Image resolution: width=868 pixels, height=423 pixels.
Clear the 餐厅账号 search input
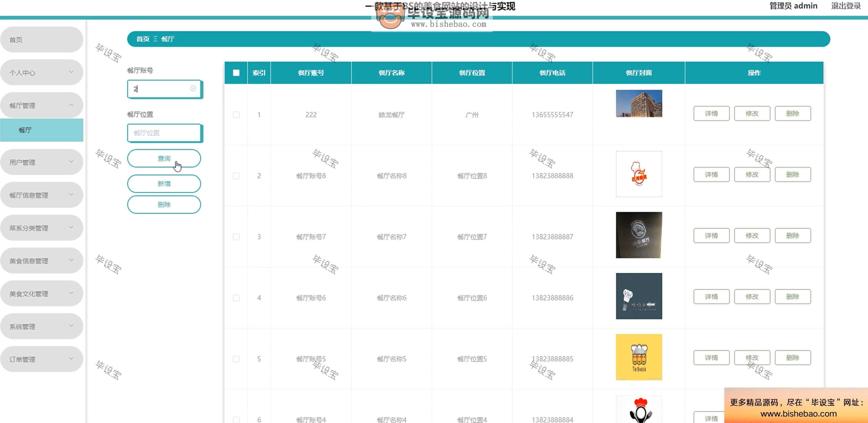tap(193, 88)
